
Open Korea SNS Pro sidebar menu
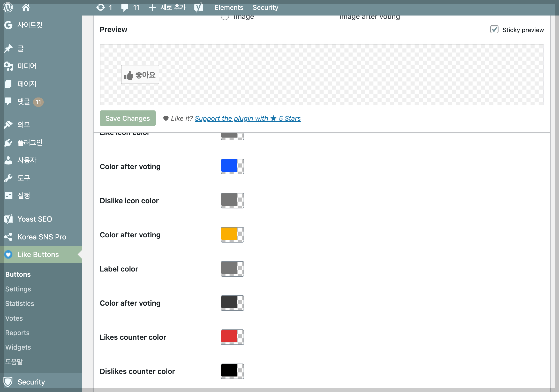42,237
